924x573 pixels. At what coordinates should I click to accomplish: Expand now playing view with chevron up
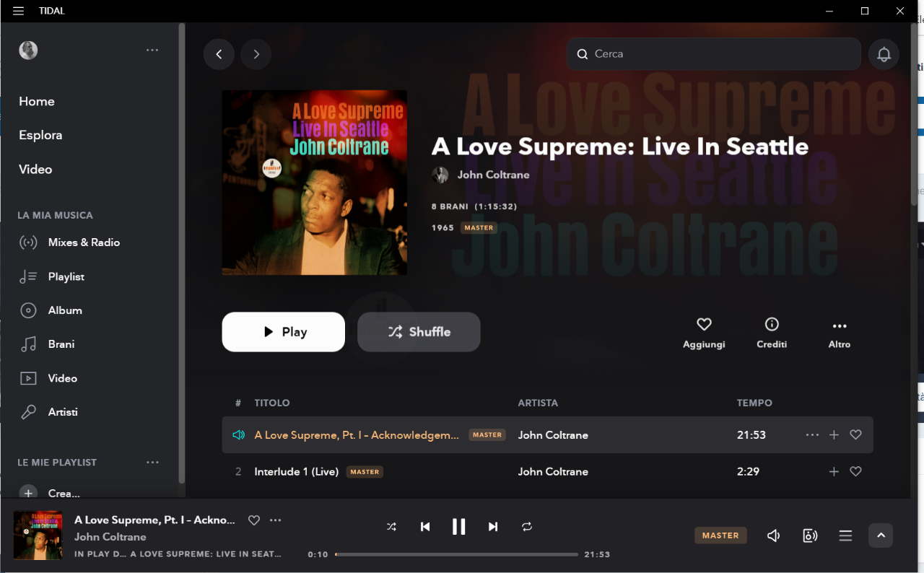(881, 535)
